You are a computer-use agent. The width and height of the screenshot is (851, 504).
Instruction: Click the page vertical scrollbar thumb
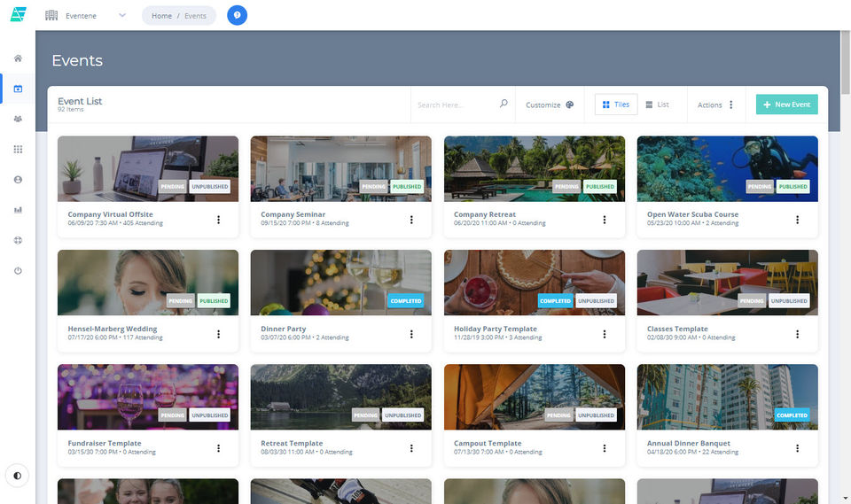click(x=846, y=62)
